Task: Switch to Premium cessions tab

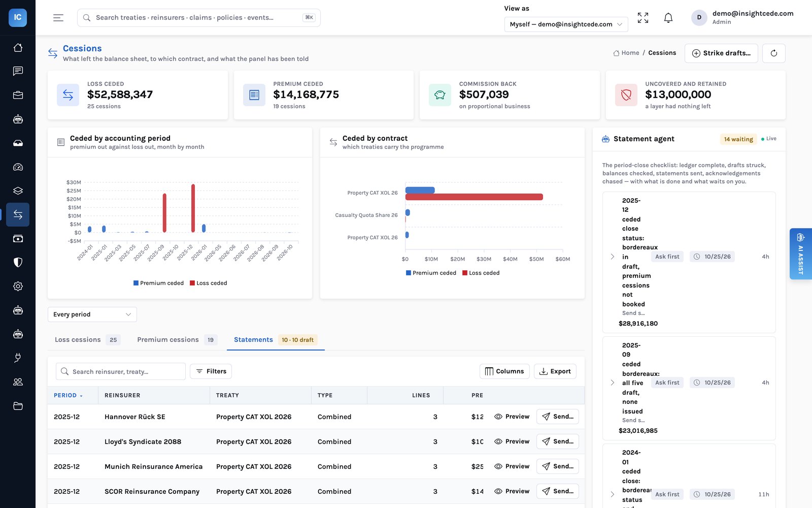Action: point(177,340)
